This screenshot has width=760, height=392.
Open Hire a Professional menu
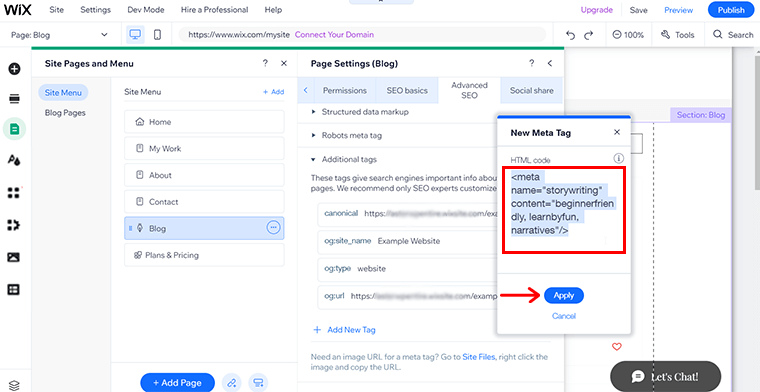[215, 10]
